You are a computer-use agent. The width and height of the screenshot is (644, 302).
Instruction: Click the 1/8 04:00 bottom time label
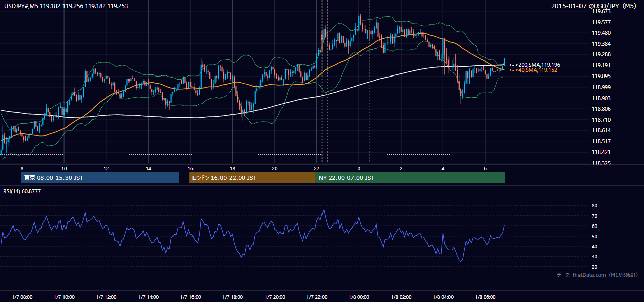click(442, 297)
